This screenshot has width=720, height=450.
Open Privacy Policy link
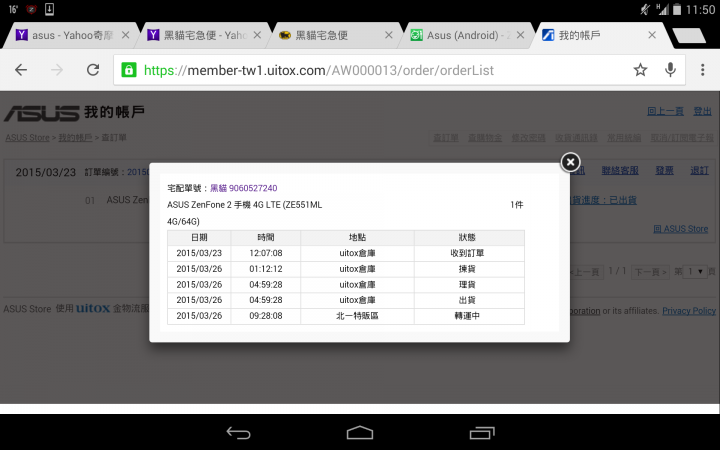(689, 311)
